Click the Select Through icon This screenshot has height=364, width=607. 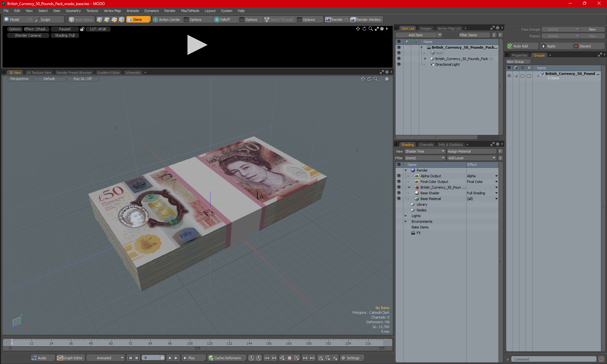[267, 20]
